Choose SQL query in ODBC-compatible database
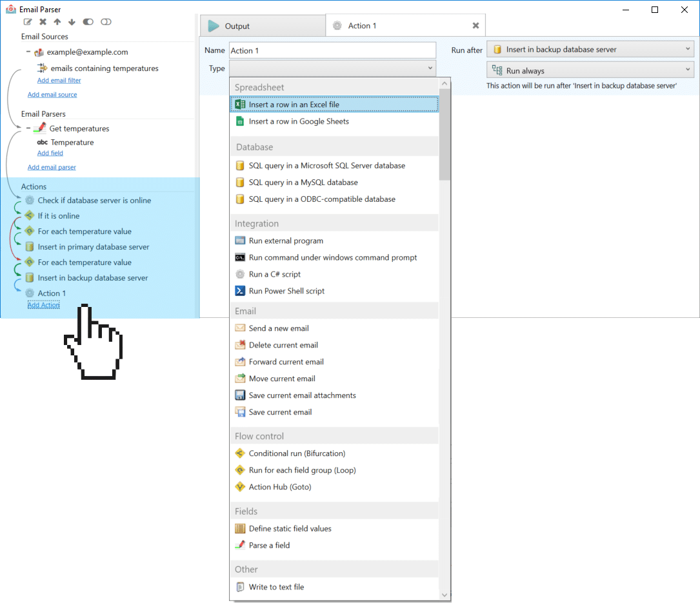The height and width of the screenshot is (603, 700). tap(334, 199)
